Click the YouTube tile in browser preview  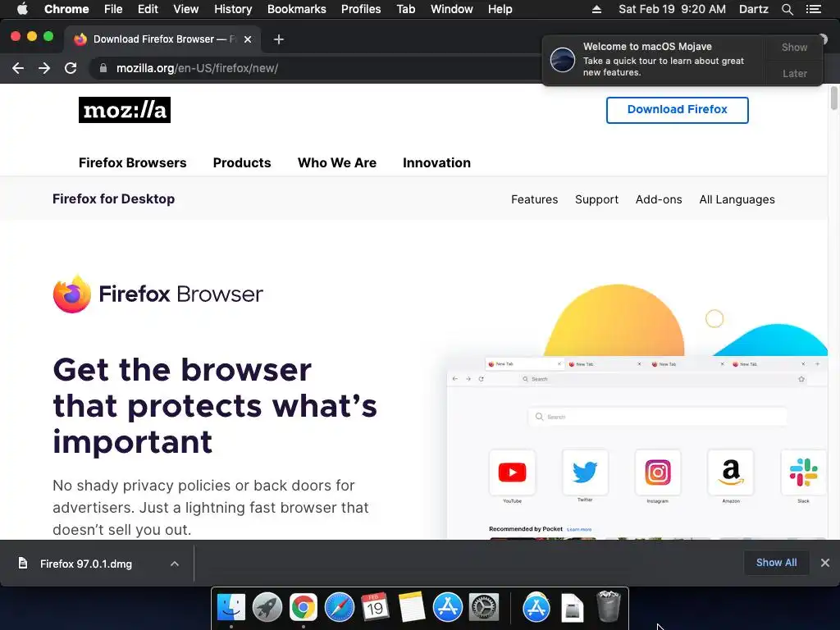coord(512,472)
